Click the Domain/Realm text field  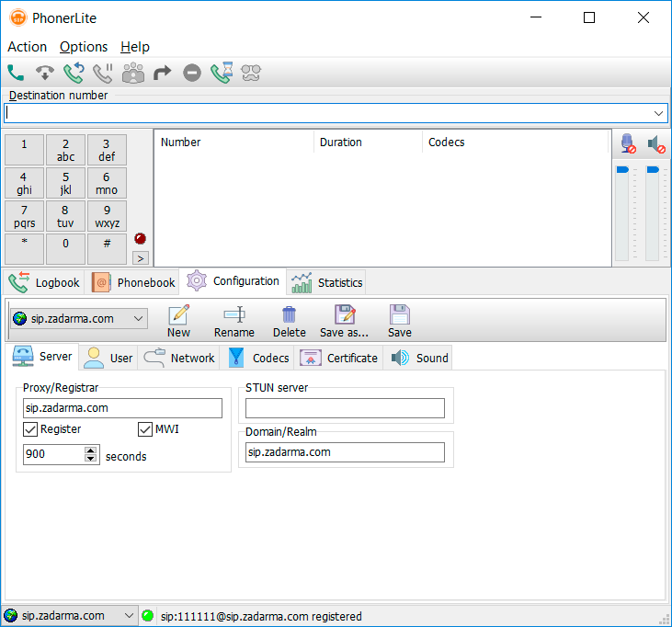(345, 452)
